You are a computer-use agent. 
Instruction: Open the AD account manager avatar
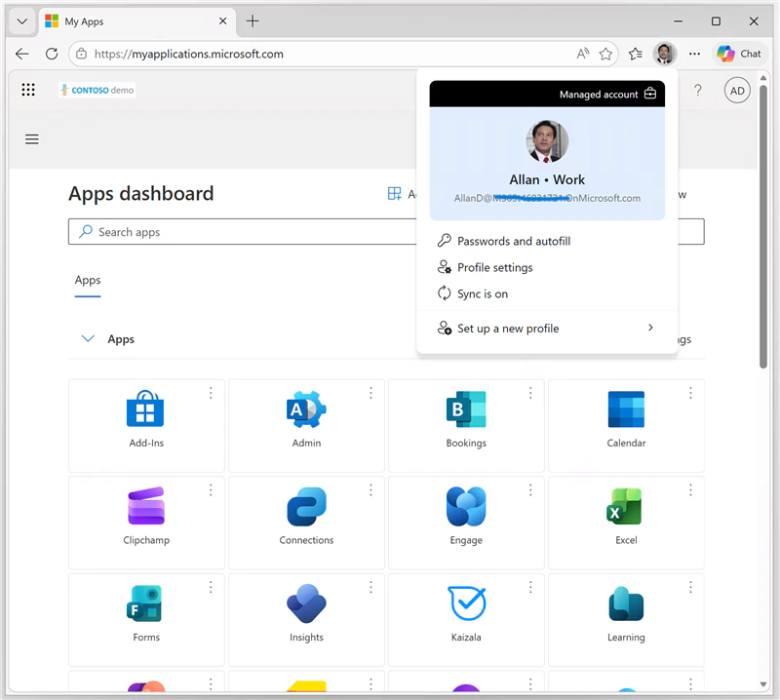(737, 91)
